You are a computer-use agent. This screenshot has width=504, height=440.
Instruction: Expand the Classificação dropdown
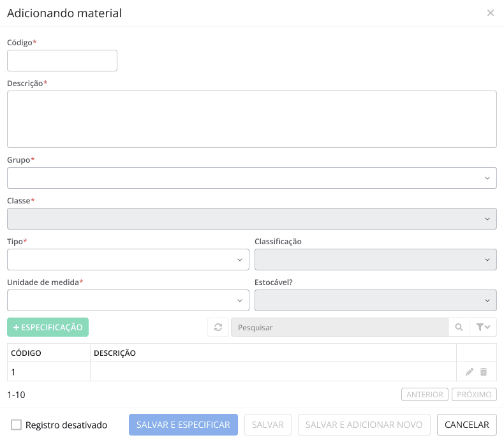[375, 260]
